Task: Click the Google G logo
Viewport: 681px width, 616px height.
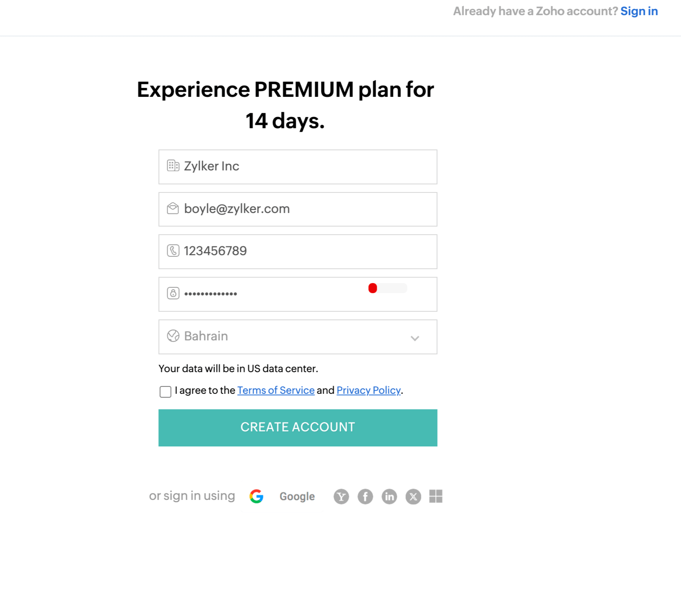Action: coord(256,496)
